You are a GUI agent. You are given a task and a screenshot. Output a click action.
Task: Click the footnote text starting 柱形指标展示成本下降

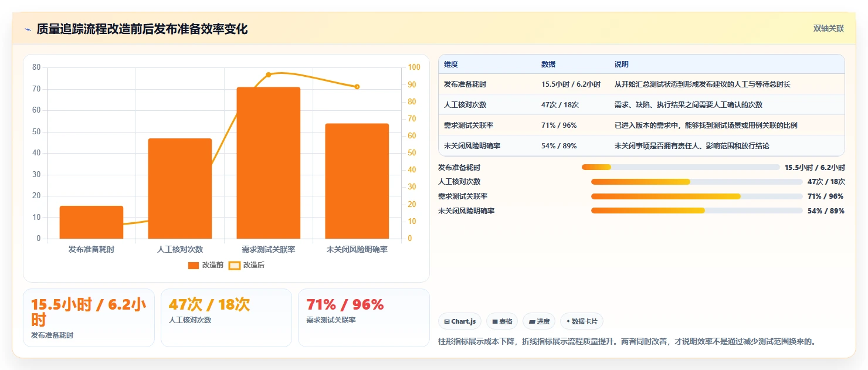tap(627, 341)
